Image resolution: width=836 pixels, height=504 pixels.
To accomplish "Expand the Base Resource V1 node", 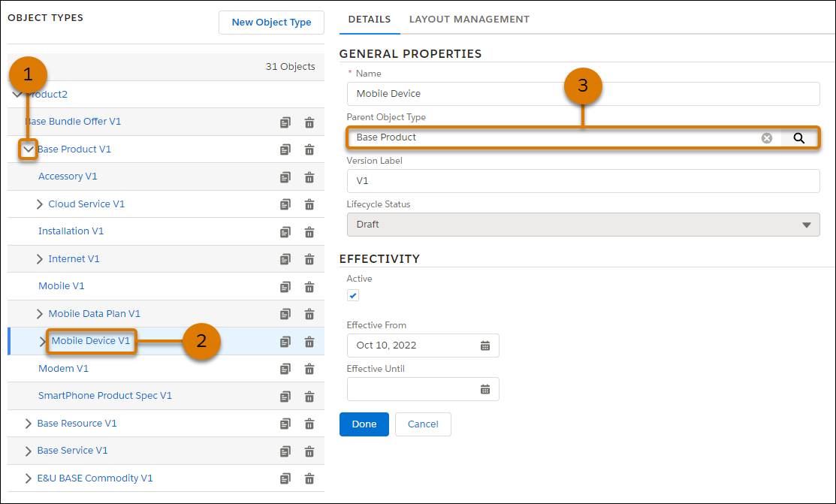I will point(29,424).
